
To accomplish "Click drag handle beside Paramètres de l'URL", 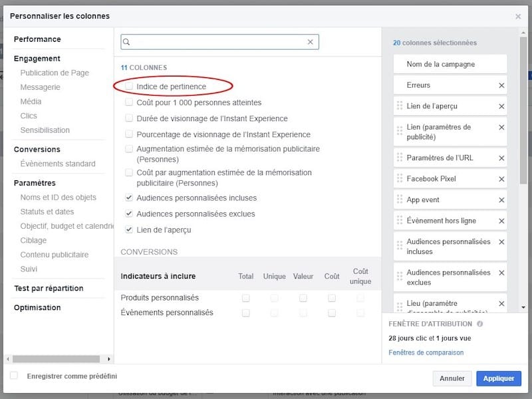I will [x=400, y=158].
